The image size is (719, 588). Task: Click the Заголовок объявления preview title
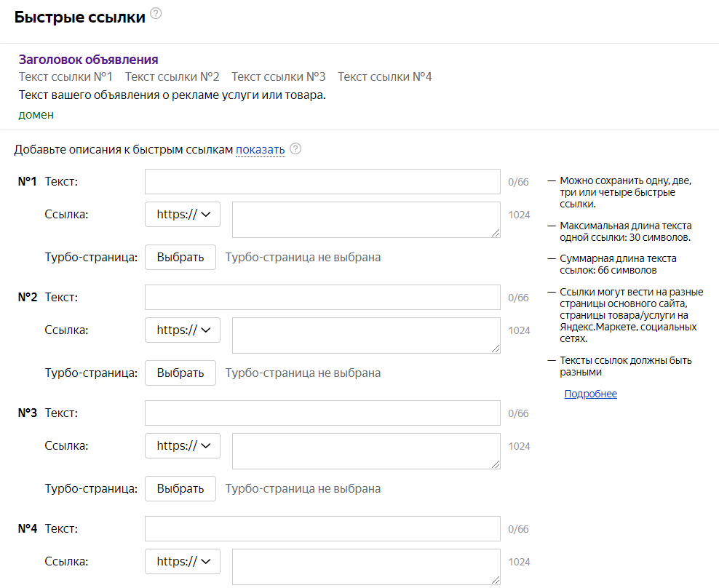[x=88, y=60]
